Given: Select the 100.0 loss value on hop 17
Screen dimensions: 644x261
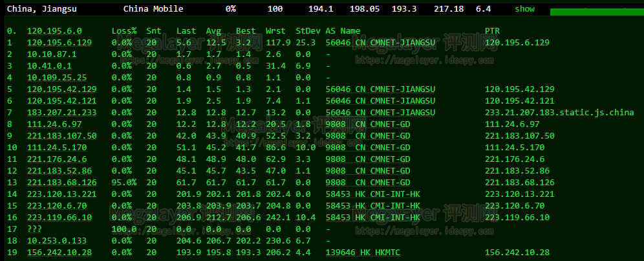Looking at the screenshot, I should click(x=124, y=229).
